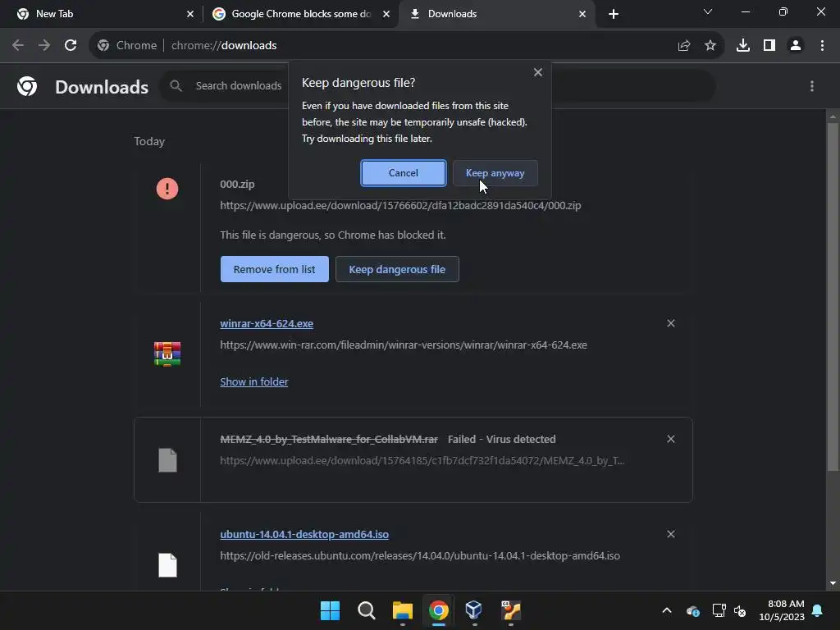Click the white file icon for ubuntu iso
The image size is (840, 630).
pyautogui.click(x=167, y=564)
